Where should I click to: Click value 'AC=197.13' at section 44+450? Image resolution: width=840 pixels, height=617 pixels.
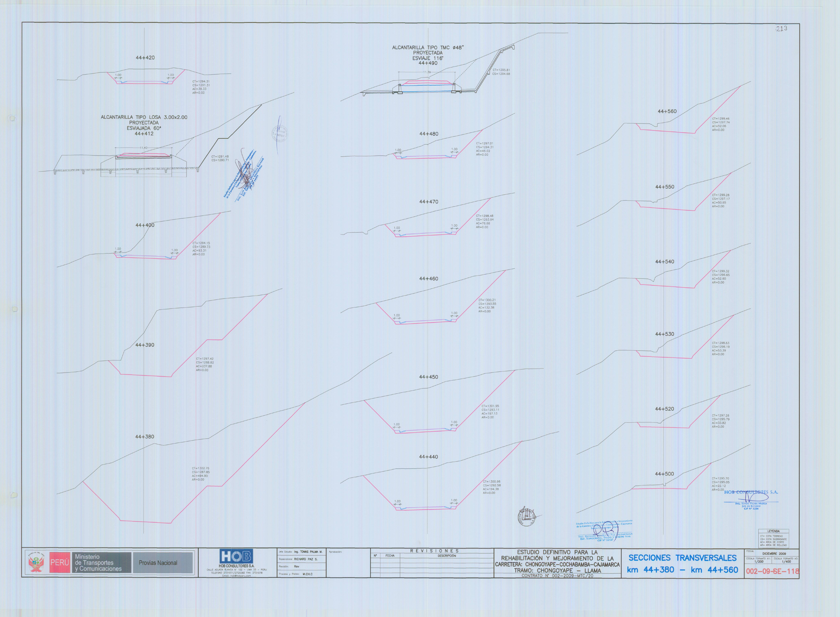point(489,413)
